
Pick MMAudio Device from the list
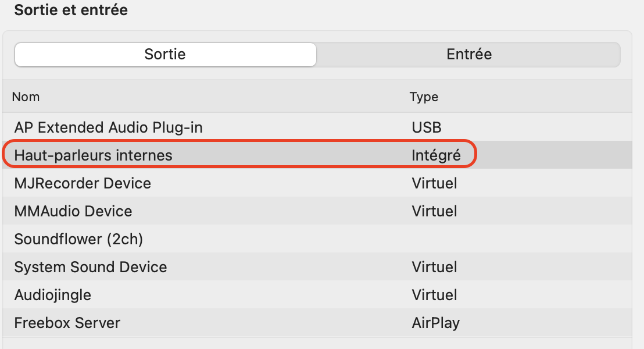73,211
